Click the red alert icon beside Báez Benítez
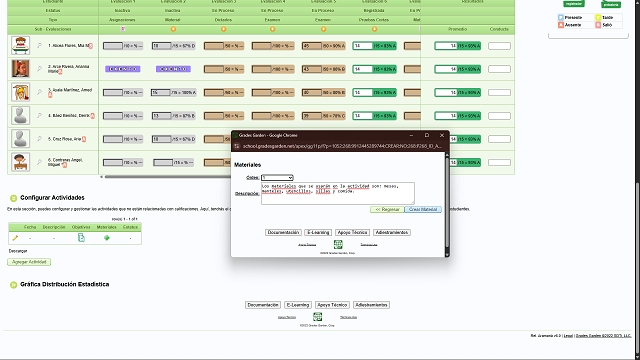 [x=93, y=116]
